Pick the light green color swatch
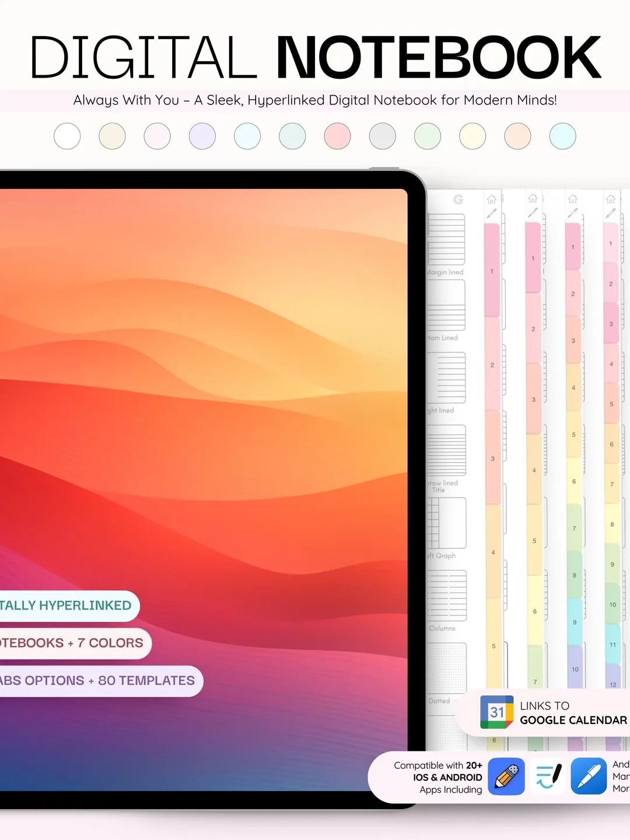This screenshot has width=630, height=840. point(428,136)
